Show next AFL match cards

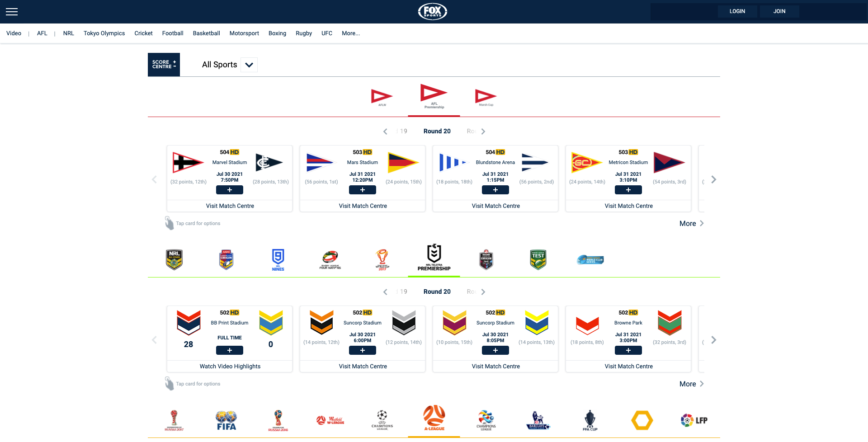pos(713,179)
